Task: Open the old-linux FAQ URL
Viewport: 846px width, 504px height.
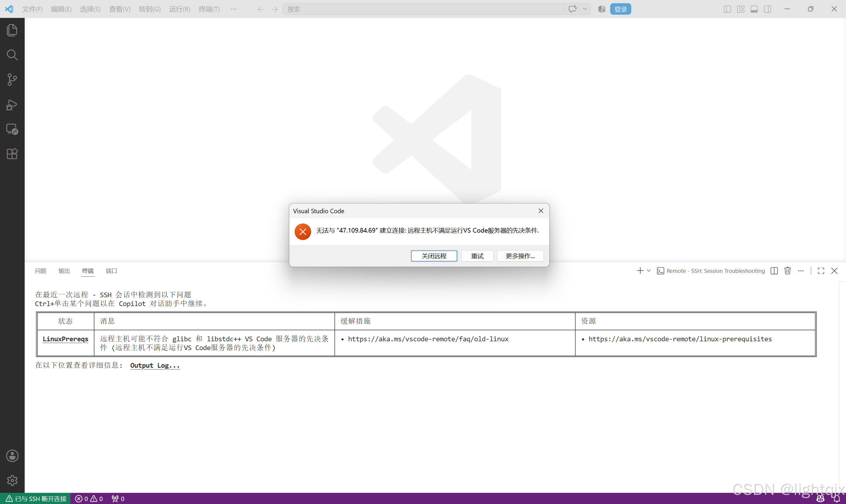Action: tap(428, 339)
